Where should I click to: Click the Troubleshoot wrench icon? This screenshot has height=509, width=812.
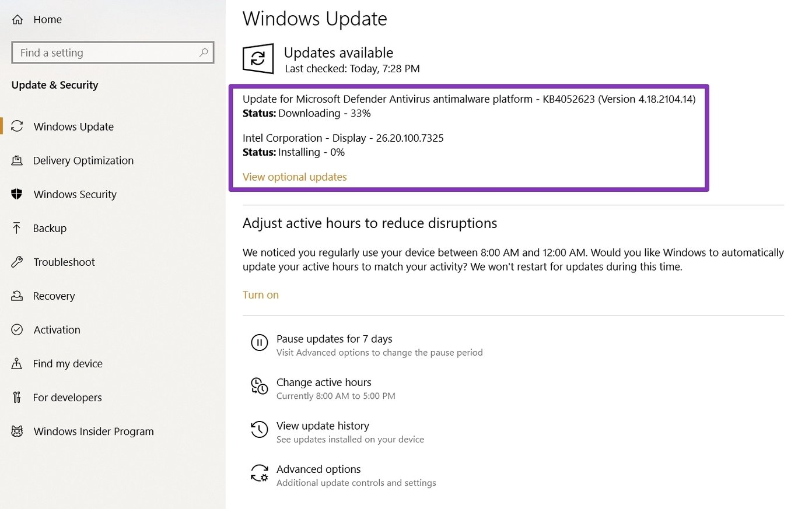pos(17,262)
